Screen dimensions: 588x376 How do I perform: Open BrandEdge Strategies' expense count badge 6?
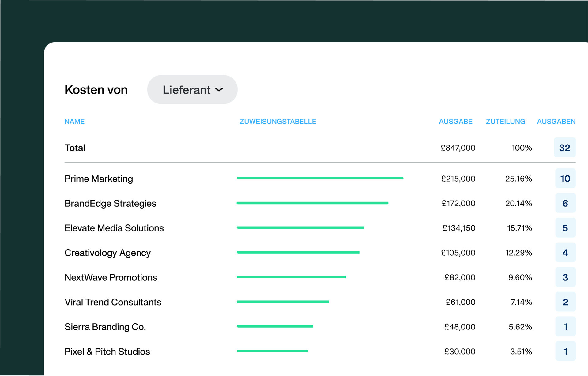[565, 203]
